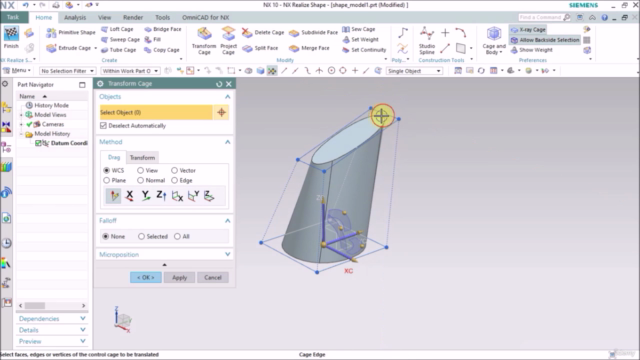Open the Transform Cage tool
The height and width of the screenshot is (360, 640).
coord(204,41)
